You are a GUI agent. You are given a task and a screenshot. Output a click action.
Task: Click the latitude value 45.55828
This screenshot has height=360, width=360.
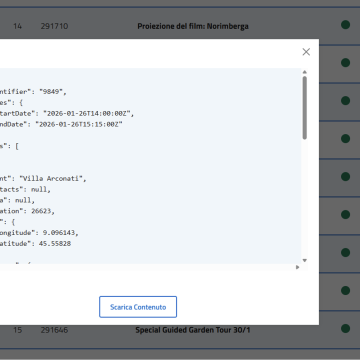click(55, 243)
